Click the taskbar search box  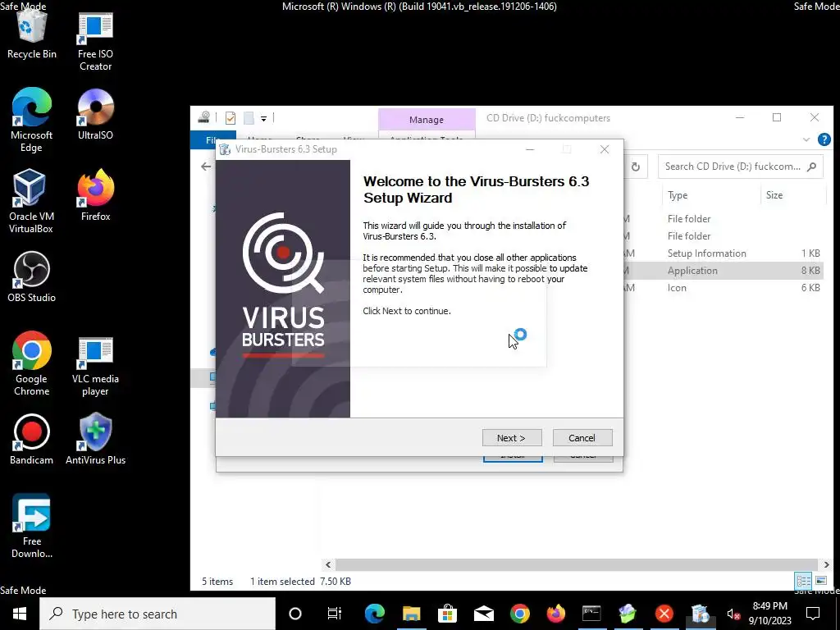coord(157,614)
